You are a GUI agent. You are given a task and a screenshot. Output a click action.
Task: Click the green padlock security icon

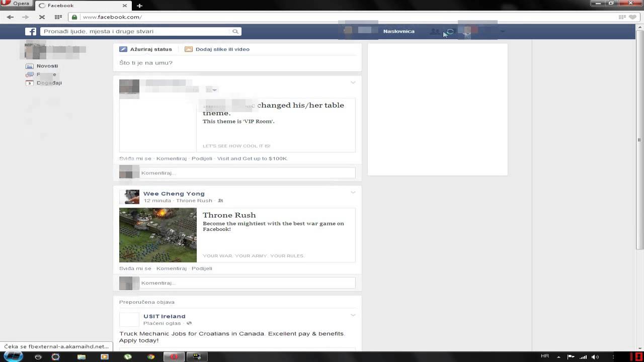[x=74, y=17]
